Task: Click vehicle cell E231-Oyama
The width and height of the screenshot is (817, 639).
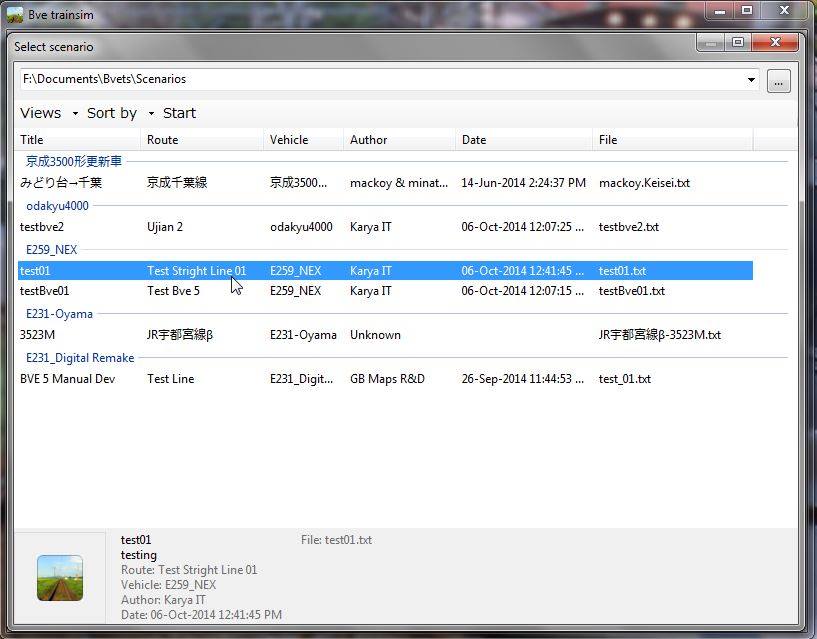Action: 303,335
